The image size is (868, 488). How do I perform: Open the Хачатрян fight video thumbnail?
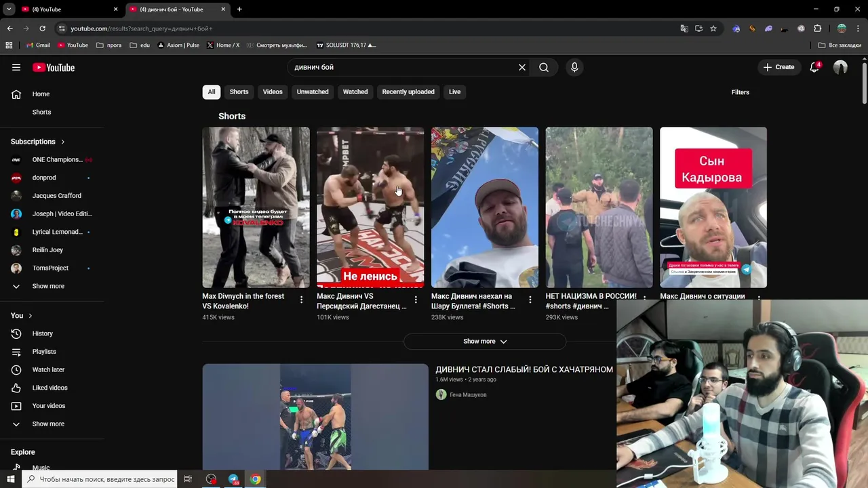coord(315,417)
